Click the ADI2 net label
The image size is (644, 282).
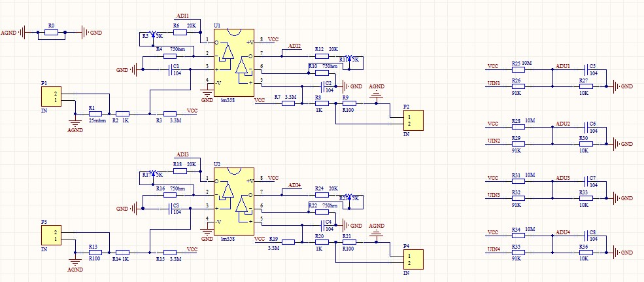[x=295, y=46]
